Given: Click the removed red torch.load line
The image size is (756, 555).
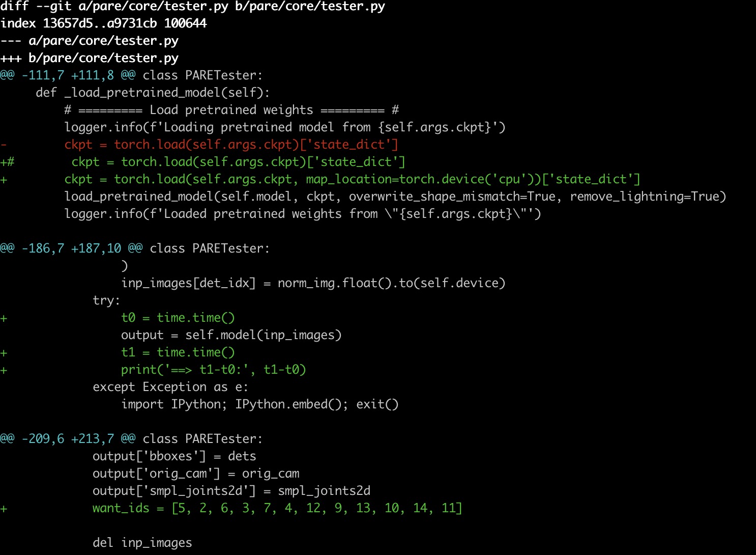Looking at the screenshot, I should coord(231,145).
